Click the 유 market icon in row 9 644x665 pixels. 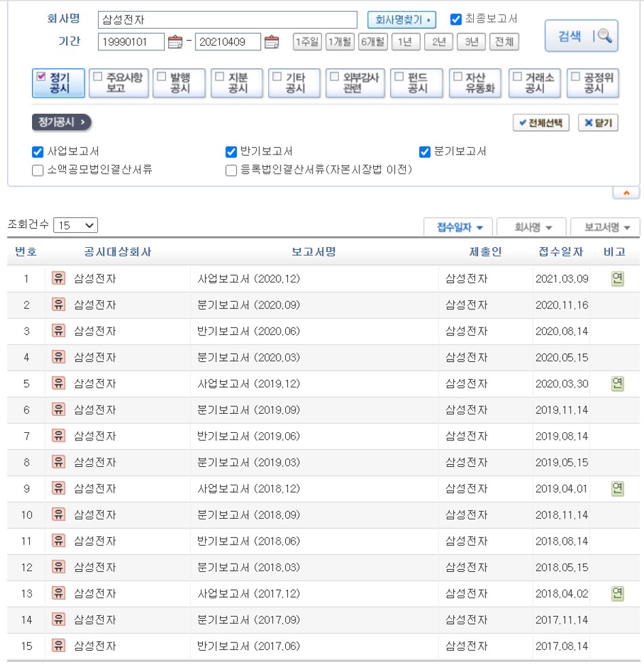59,489
